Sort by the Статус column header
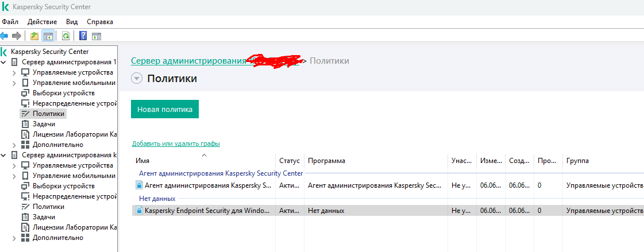This screenshot has width=644, height=252. [x=290, y=161]
